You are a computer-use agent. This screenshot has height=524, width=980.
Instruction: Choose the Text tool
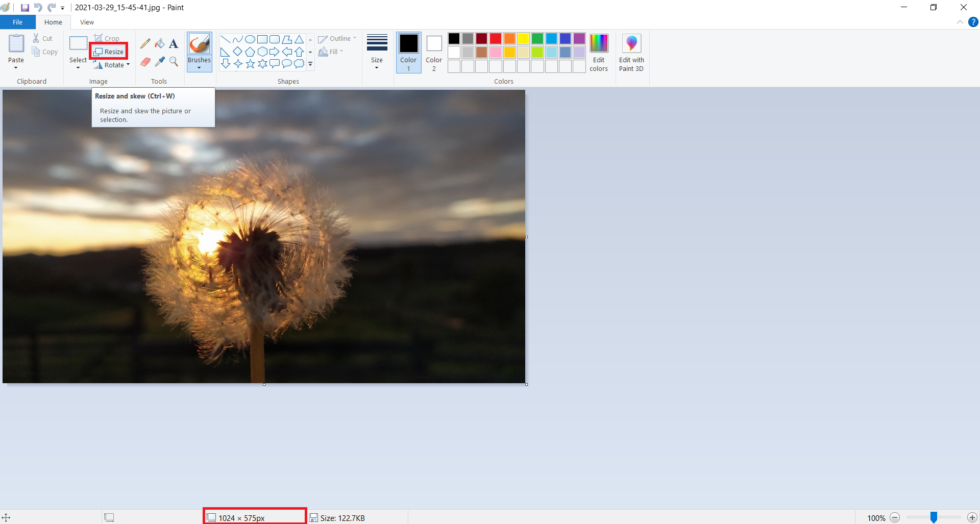(174, 44)
